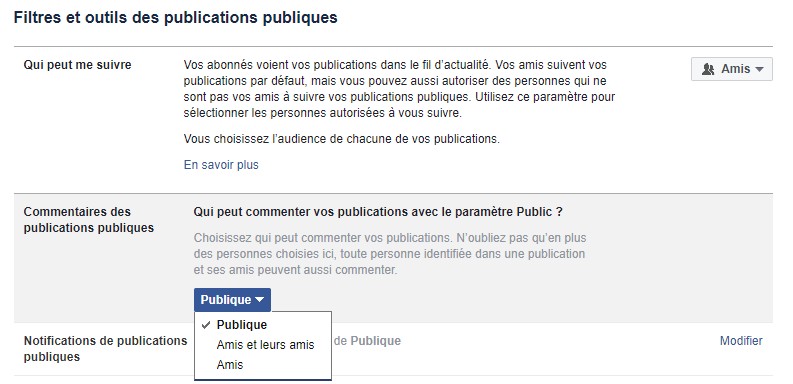Click Modifier for public post notifications
The image size is (793, 384).
741,341
